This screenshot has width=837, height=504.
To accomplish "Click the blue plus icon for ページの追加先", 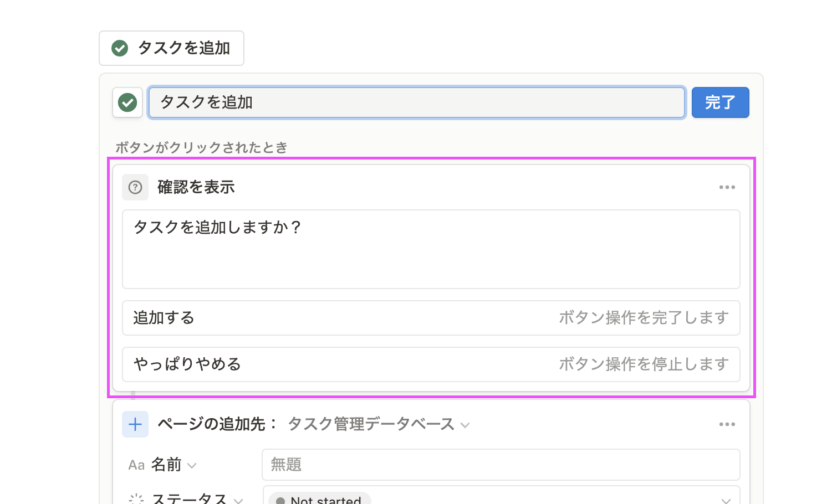I will (x=135, y=424).
